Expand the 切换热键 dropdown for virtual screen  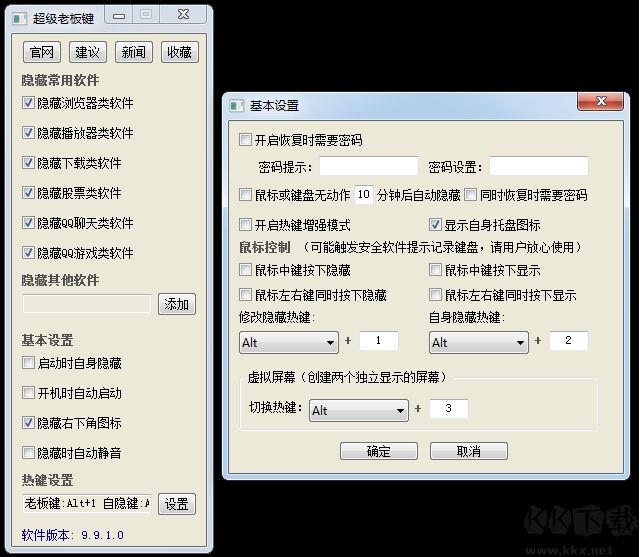357,410
